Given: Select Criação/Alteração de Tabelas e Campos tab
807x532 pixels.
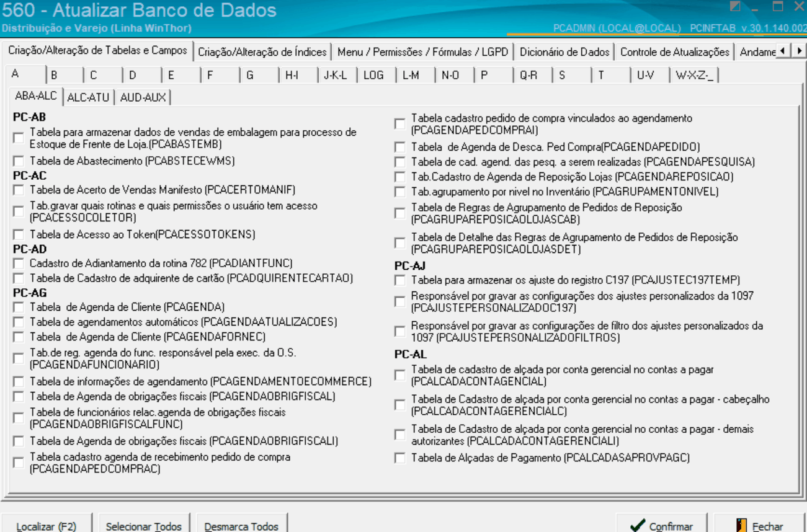Looking at the screenshot, I should coord(97,50).
